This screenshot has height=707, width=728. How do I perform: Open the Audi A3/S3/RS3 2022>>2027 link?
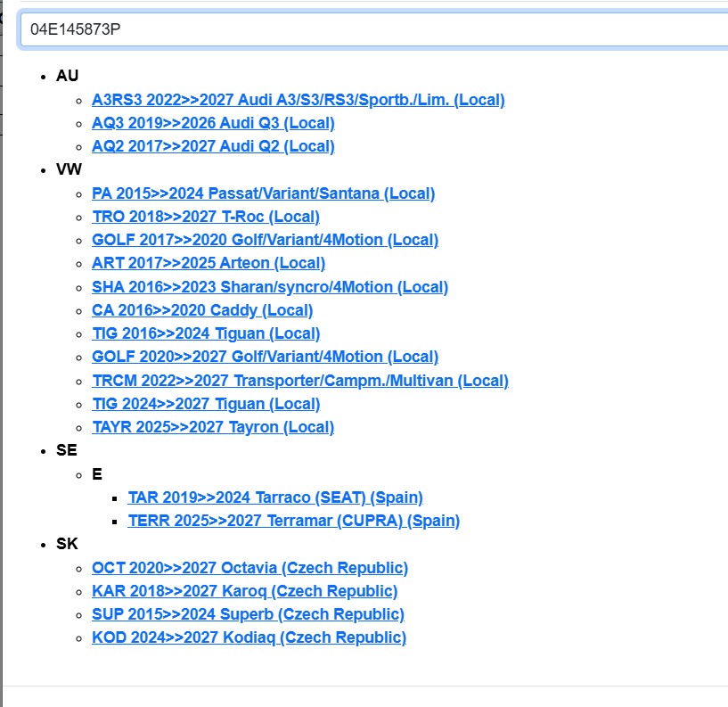(298, 100)
